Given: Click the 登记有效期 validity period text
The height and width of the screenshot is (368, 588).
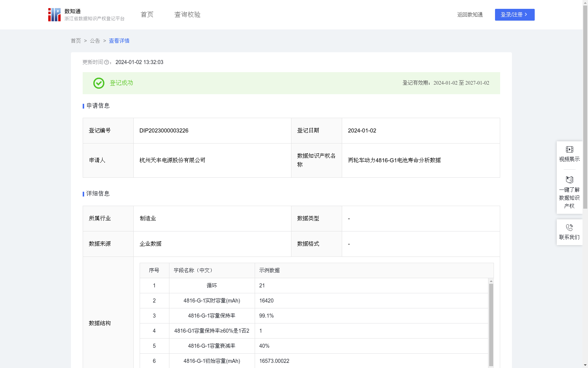Looking at the screenshot, I should point(446,83).
